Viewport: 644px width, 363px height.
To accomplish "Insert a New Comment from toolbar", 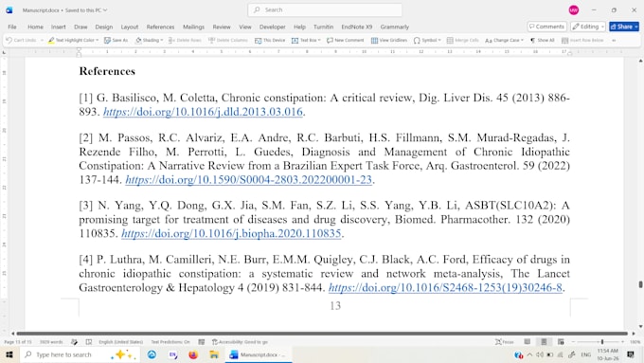I will 345,41.
